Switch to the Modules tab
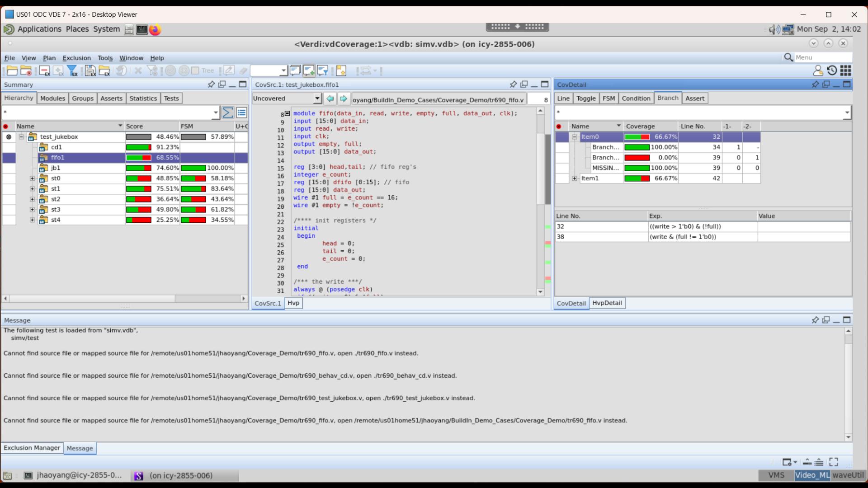Screen dimensions: 868x488 pos(52,99)
